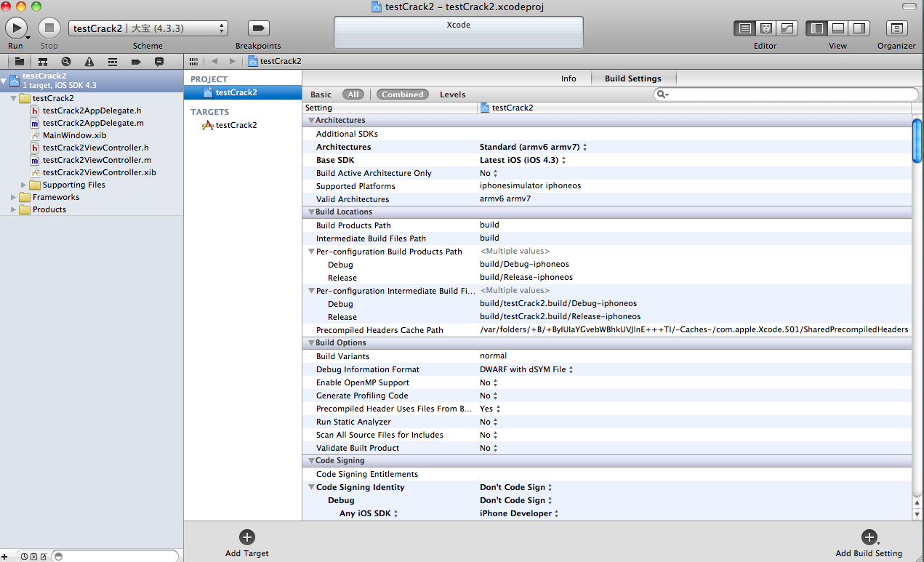Select the Assistant editor icon
924x562 pixels.
click(x=766, y=28)
